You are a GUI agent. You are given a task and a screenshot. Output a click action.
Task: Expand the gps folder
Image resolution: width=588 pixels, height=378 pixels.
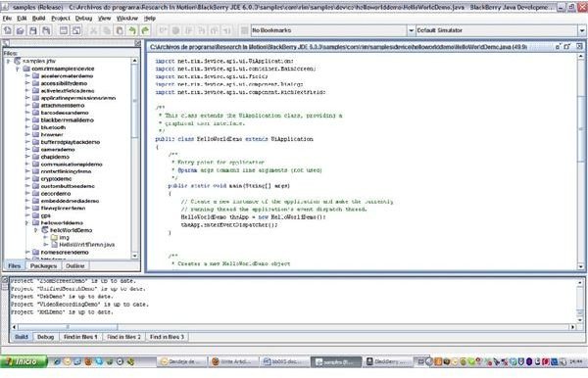[x=27, y=215]
